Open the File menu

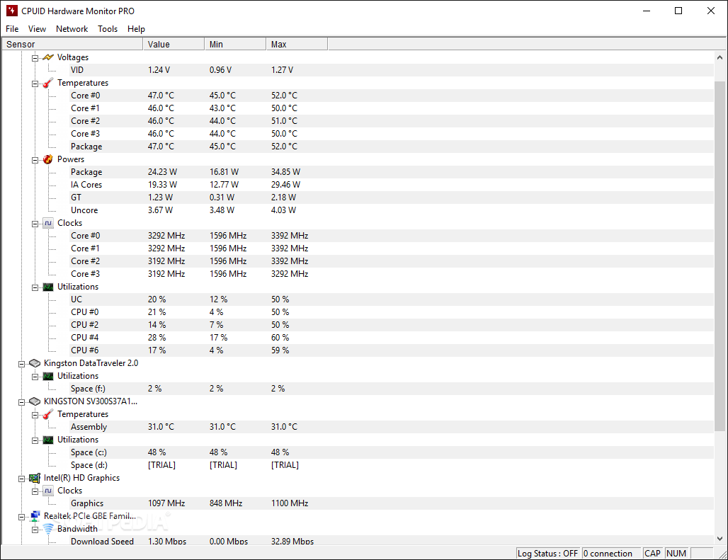(x=12, y=29)
